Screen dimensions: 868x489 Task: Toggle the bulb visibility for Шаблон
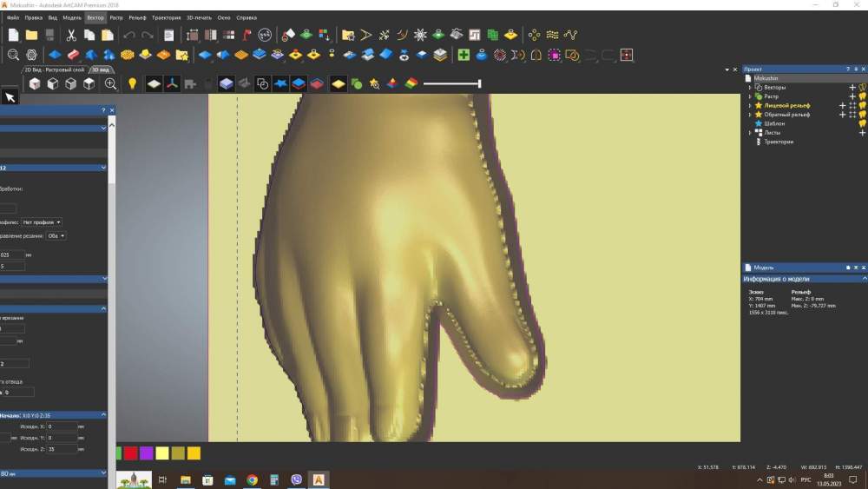point(863,123)
